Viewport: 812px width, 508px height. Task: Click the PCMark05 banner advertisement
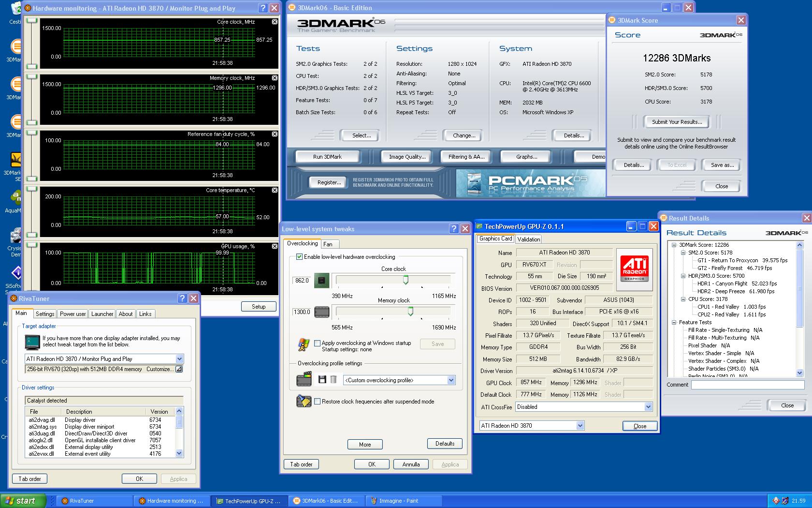pos(530,183)
